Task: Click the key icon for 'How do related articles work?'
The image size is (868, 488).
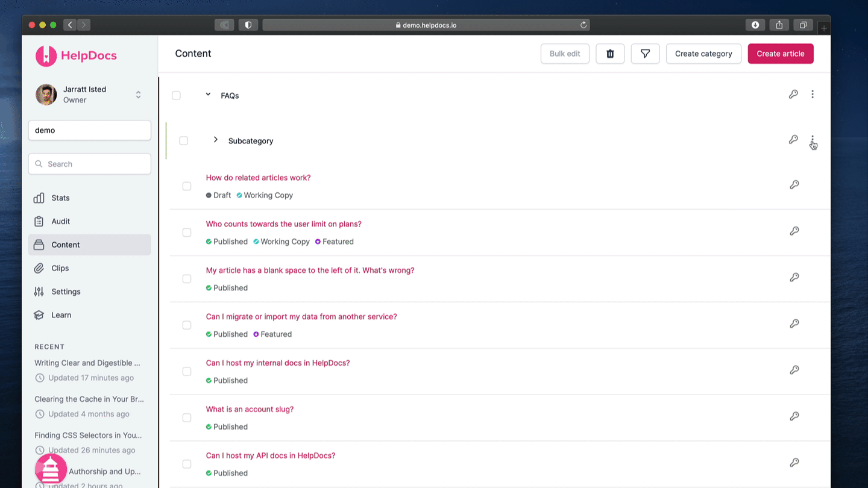Action: 794,184
